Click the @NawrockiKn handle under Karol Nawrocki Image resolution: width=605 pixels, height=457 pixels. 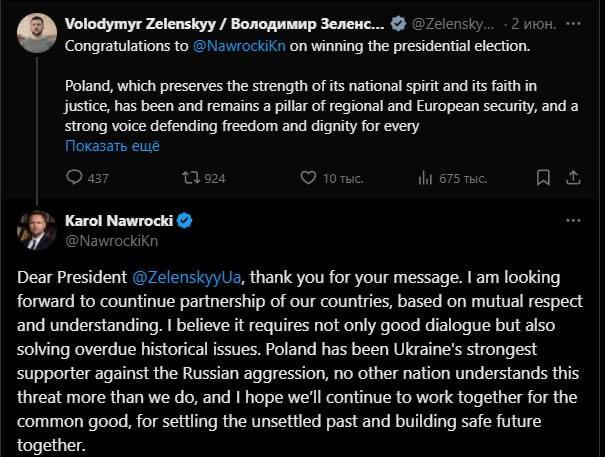(x=111, y=241)
